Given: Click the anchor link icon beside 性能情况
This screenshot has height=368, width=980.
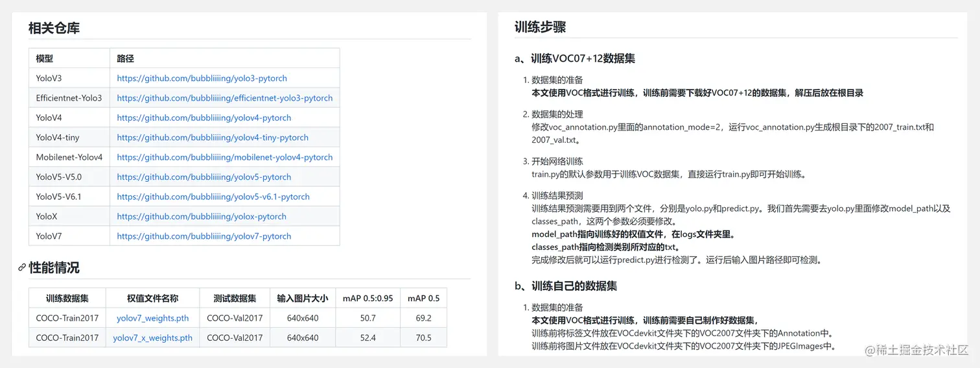Looking at the screenshot, I should pos(22,267).
